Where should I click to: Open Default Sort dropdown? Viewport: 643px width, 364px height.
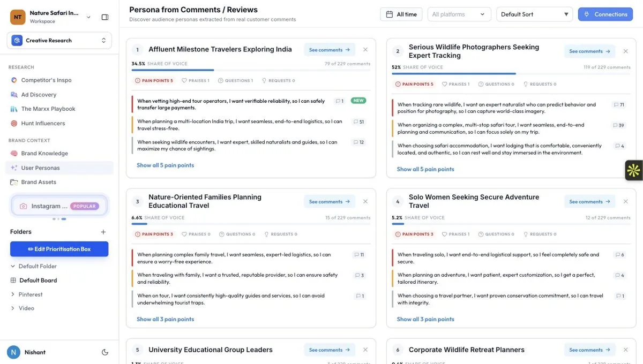click(x=535, y=14)
